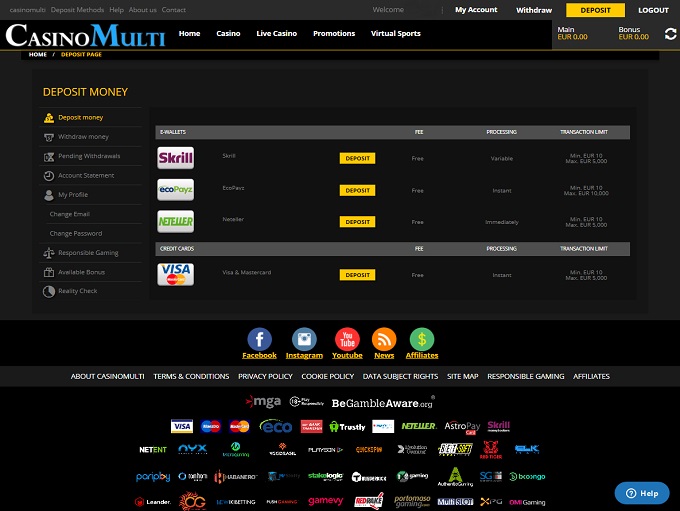This screenshot has width=680, height=511.
Task: Open the Instagram icon link
Action: pos(304,339)
